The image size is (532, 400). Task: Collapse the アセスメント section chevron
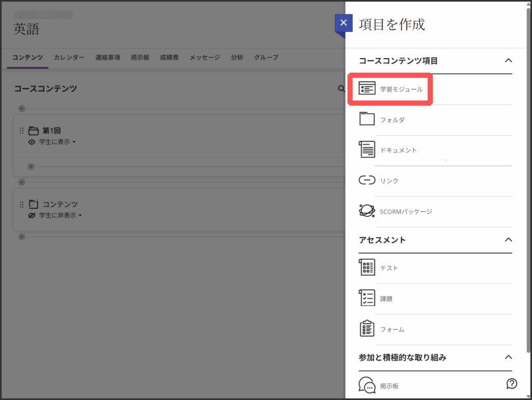click(x=508, y=240)
